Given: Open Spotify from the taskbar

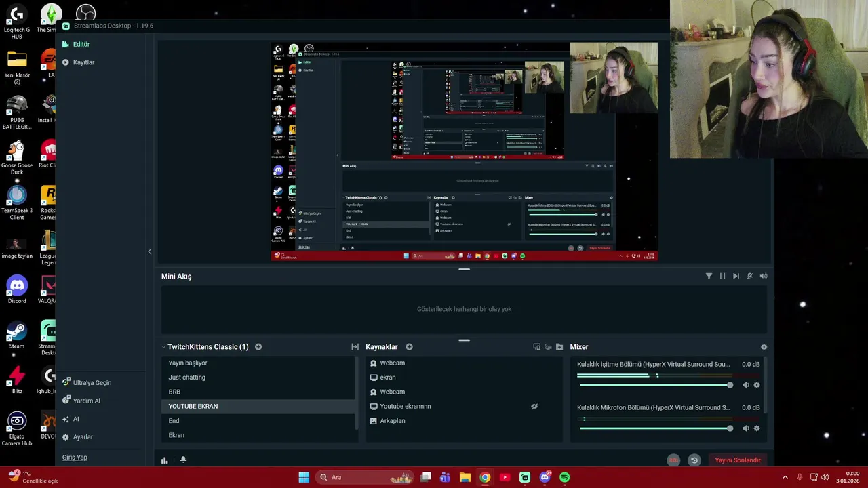Looking at the screenshot, I should pos(565,477).
